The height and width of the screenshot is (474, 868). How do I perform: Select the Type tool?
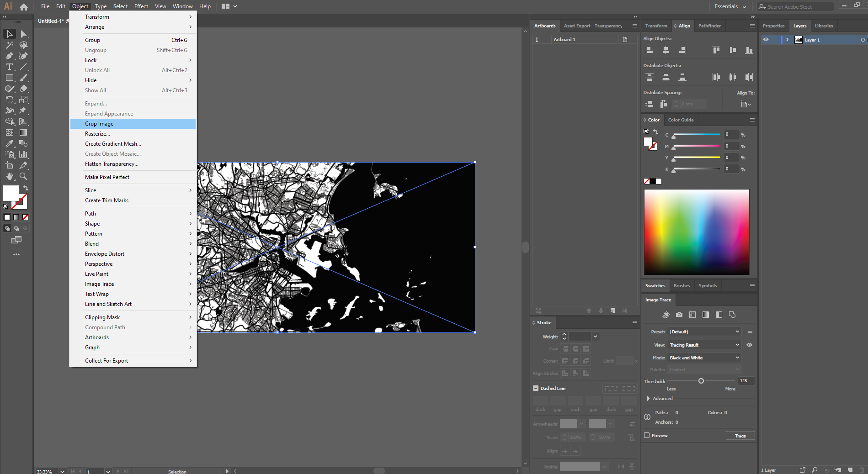click(x=9, y=67)
